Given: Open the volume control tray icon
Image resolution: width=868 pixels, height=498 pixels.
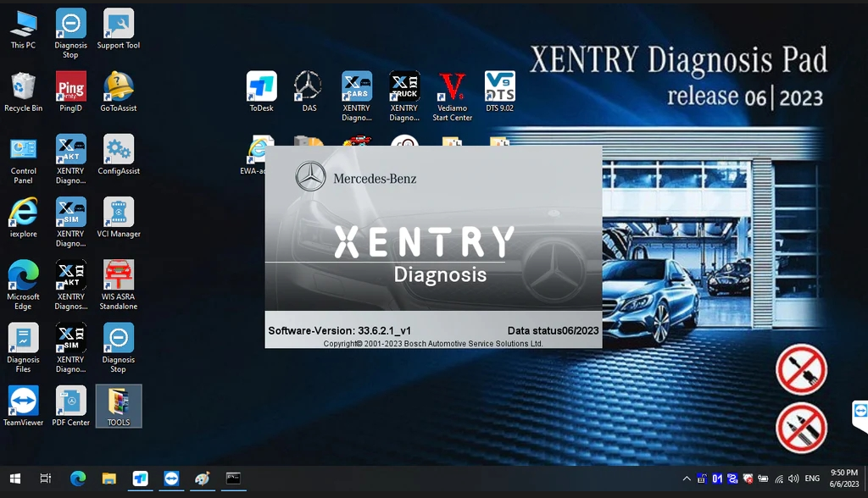Looking at the screenshot, I should [x=793, y=479].
